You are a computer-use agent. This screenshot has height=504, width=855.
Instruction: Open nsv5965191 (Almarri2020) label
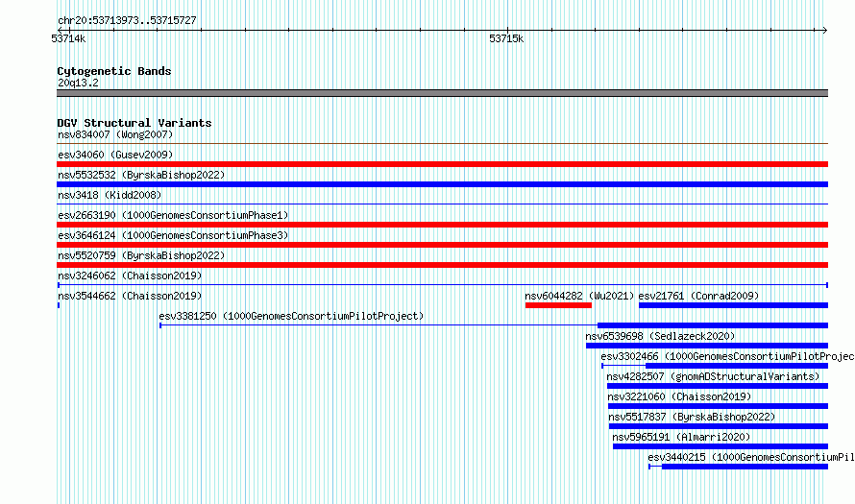click(x=681, y=437)
